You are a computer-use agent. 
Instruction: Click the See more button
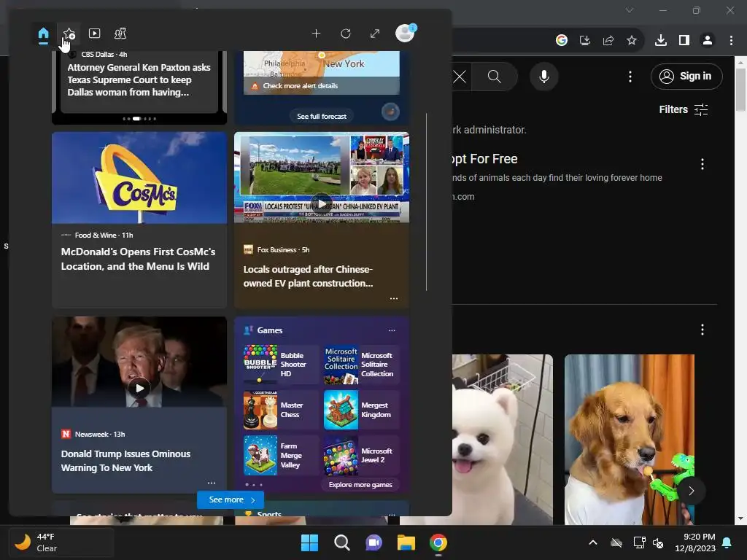231,499
